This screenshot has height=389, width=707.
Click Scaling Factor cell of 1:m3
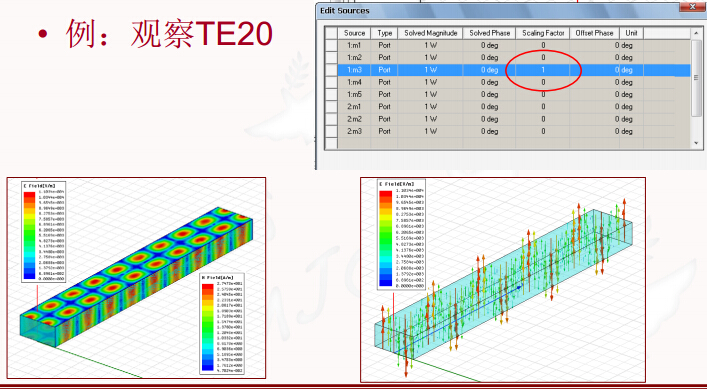point(543,70)
